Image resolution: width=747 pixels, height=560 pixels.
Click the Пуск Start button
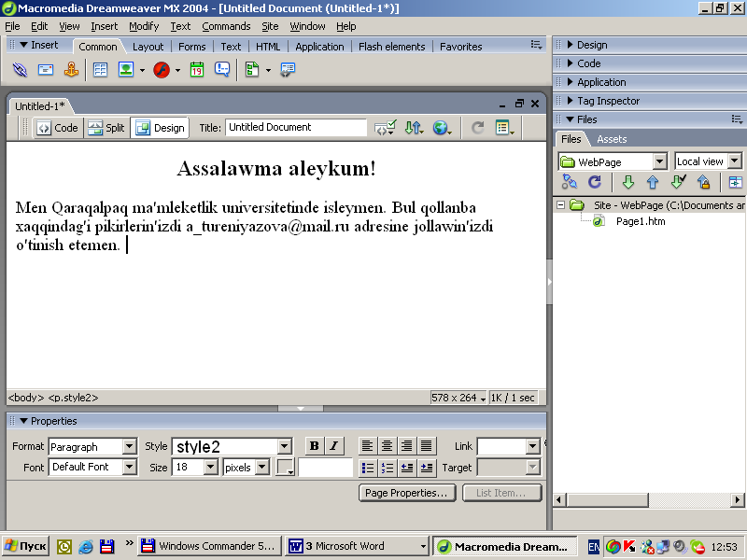[26, 546]
